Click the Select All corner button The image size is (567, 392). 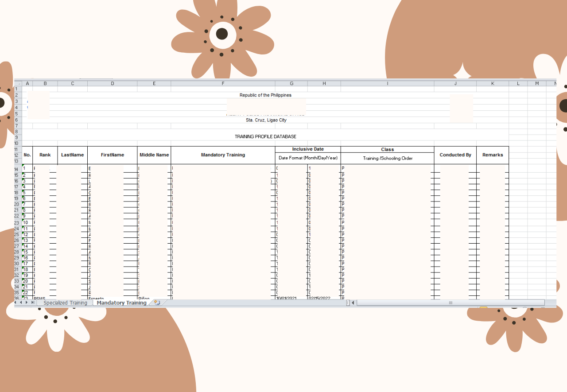pyautogui.click(x=18, y=83)
